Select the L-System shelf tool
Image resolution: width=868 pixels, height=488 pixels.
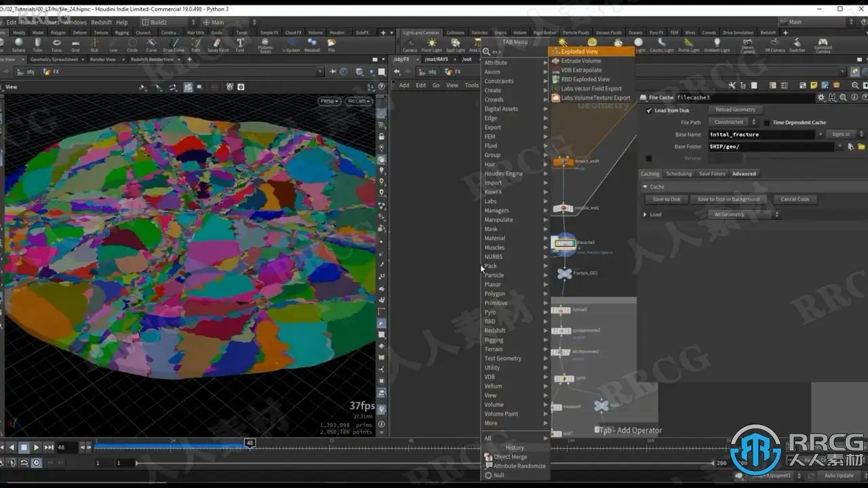[291, 45]
